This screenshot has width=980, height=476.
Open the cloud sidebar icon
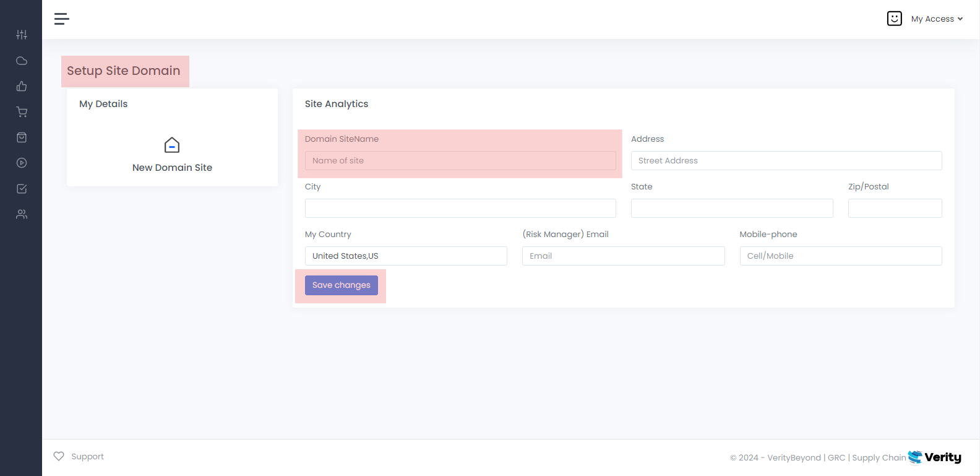click(x=22, y=61)
